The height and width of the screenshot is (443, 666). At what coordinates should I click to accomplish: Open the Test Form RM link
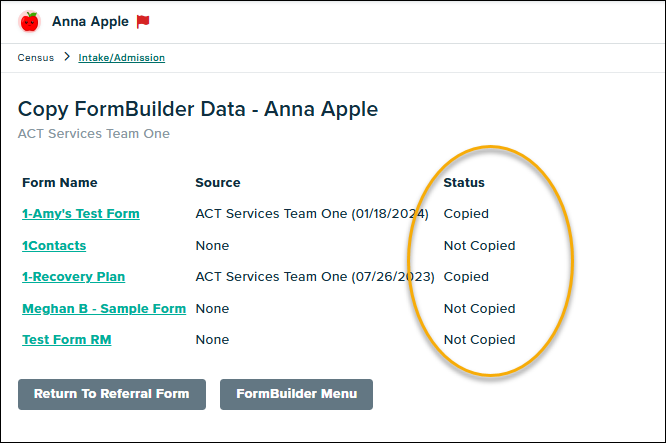point(67,340)
